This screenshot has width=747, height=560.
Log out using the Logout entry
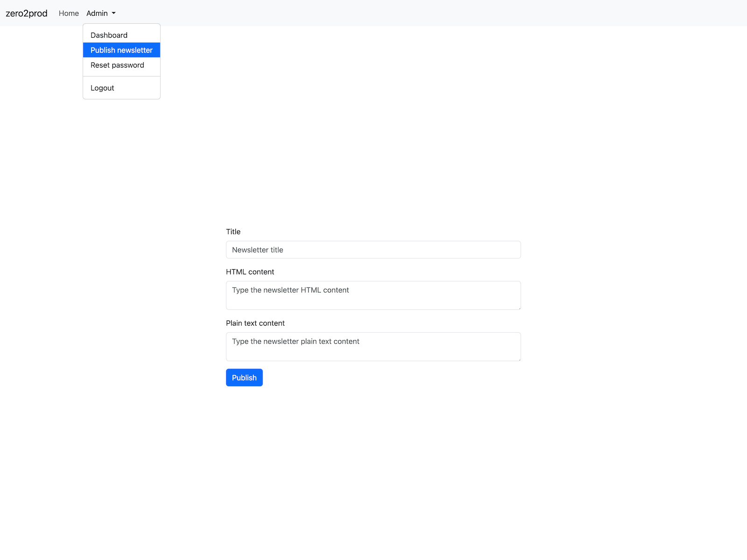click(102, 88)
